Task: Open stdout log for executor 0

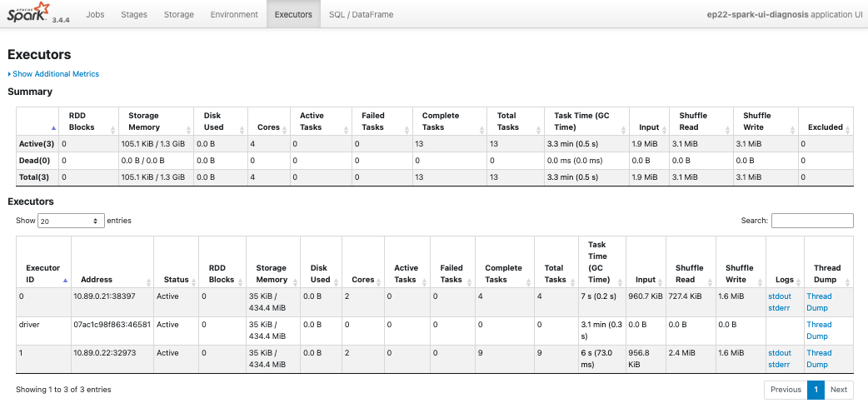Action: 780,296
